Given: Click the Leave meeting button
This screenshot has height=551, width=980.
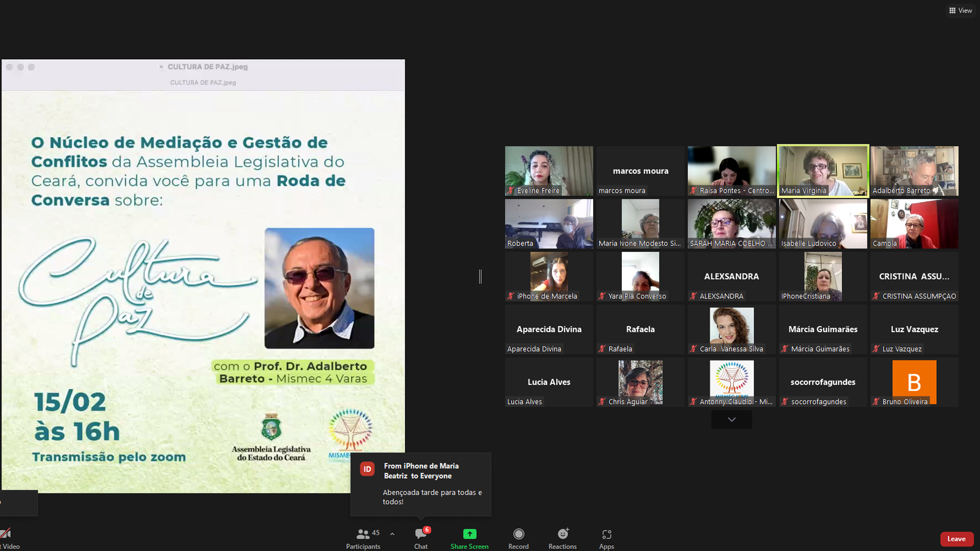Looking at the screenshot, I should [x=956, y=539].
